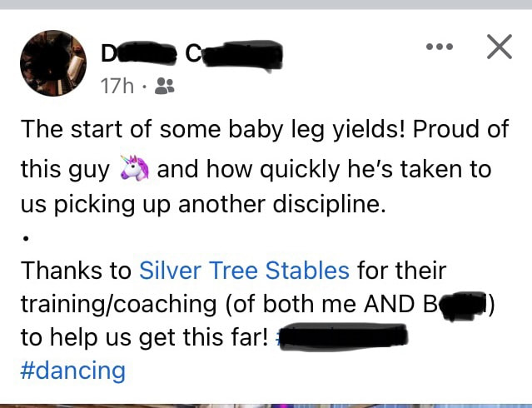Open the three-dot post options menu
This screenshot has height=408, width=532.
[x=440, y=47]
